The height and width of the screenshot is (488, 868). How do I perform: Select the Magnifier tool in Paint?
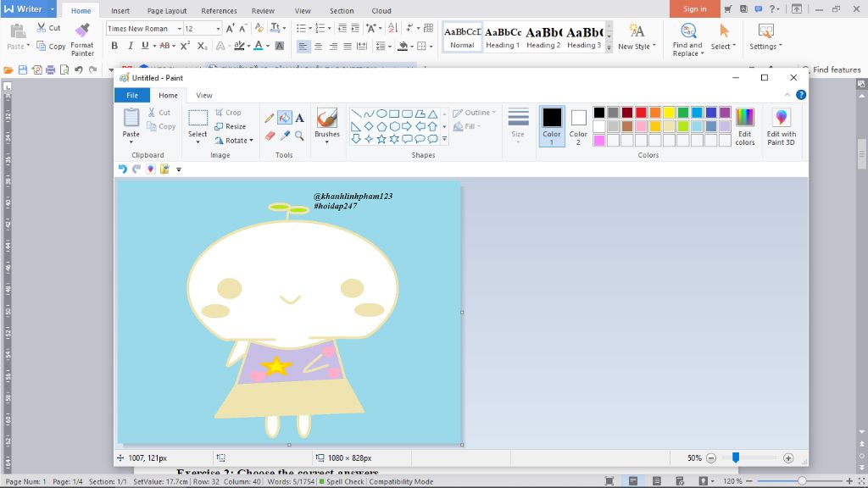point(299,136)
